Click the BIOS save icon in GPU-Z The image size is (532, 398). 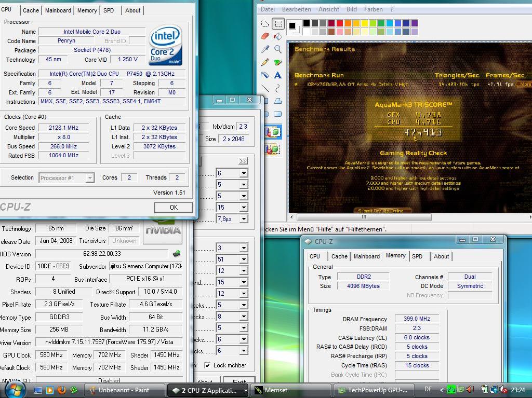[177, 253]
